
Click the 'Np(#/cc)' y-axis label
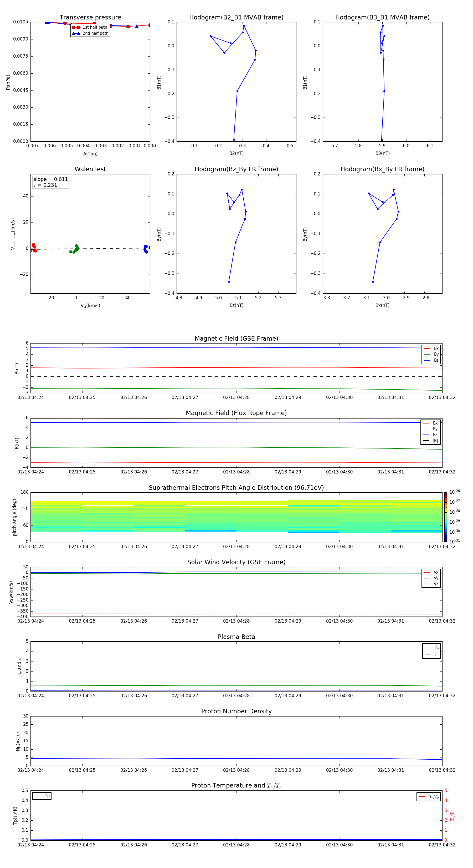18,741
